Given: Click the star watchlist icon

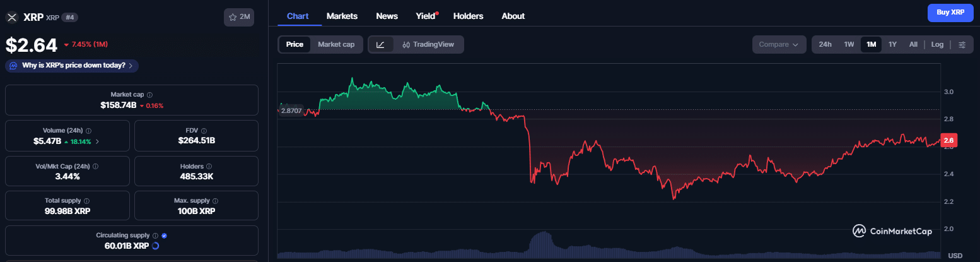Looking at the screenshot, I should coord(233,17).
